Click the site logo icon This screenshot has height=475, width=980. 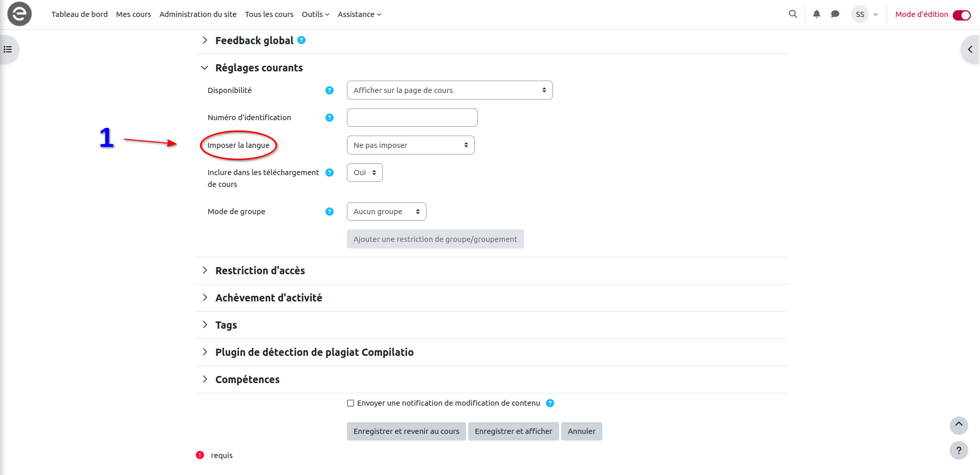20,14
